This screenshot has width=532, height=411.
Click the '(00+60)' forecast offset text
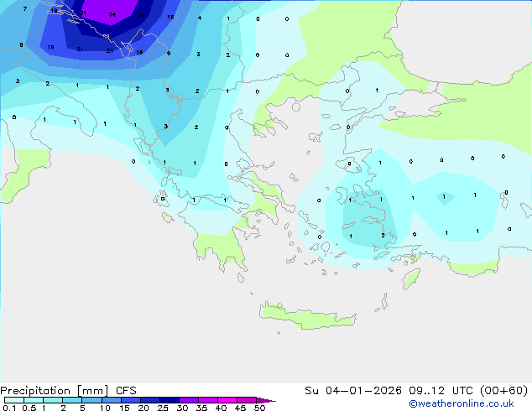click(504, 391)
